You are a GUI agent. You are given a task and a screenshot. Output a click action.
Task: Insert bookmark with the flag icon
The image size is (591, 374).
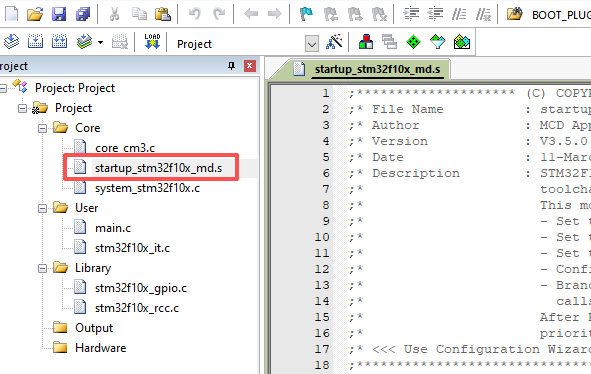tap(306, 14)
